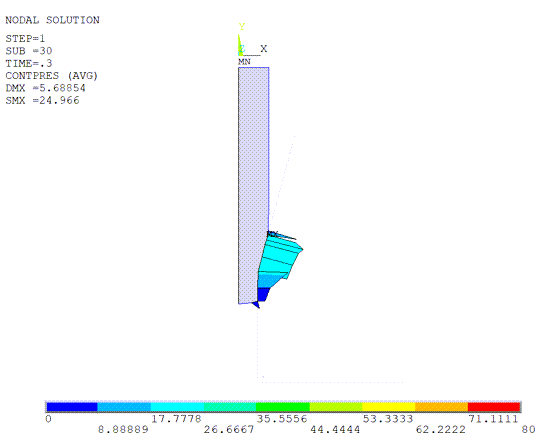540x440 pixels.
Task: Click the green legend color band
Action: (283, 407)
